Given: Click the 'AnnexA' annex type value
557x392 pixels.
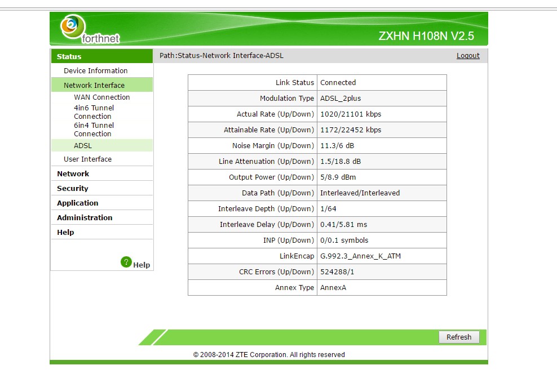Looking at the screenshot, I should [x=333, y=288].
